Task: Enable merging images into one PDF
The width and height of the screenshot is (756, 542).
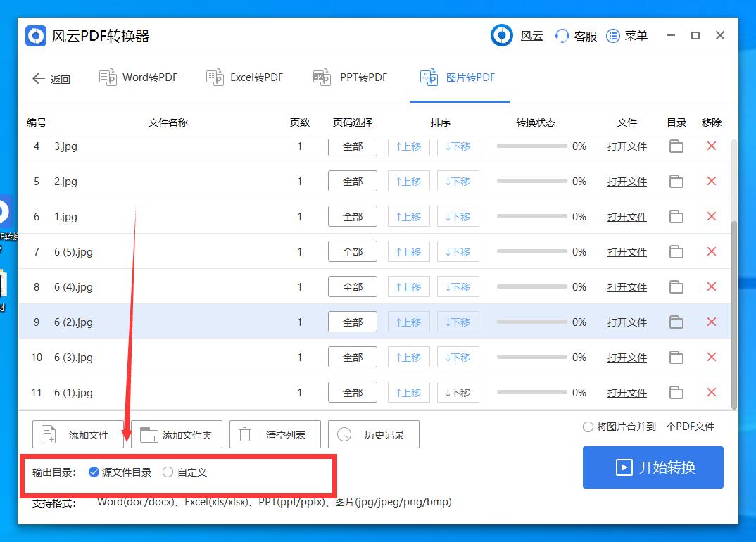Action: [x=588, y=427]
